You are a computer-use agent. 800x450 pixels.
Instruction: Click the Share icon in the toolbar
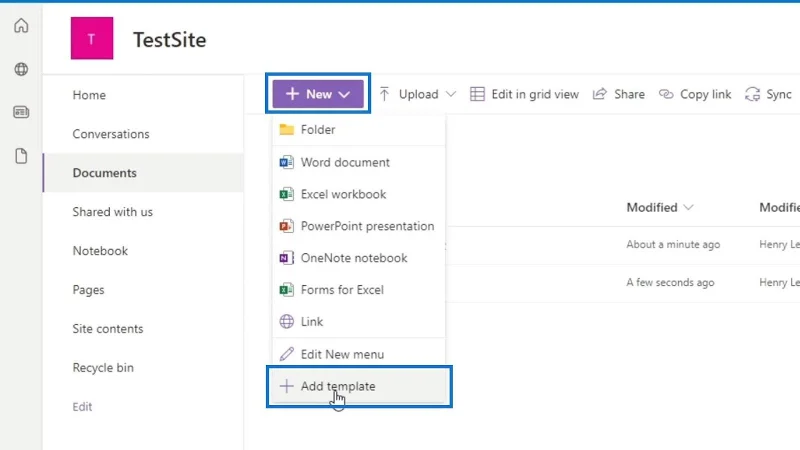click(599, 94)
